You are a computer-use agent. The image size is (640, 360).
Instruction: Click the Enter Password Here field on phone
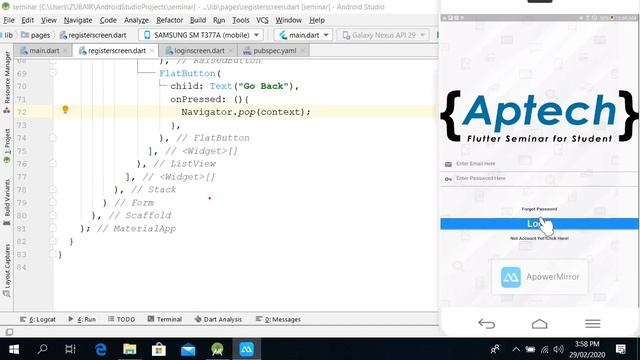(x=540, y=178)
